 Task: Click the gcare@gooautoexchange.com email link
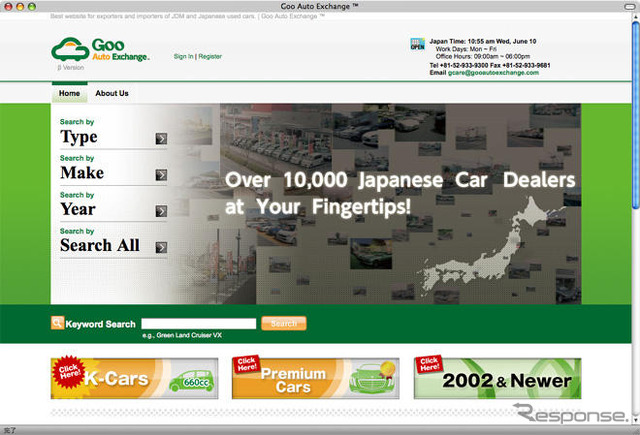[493, 73]
